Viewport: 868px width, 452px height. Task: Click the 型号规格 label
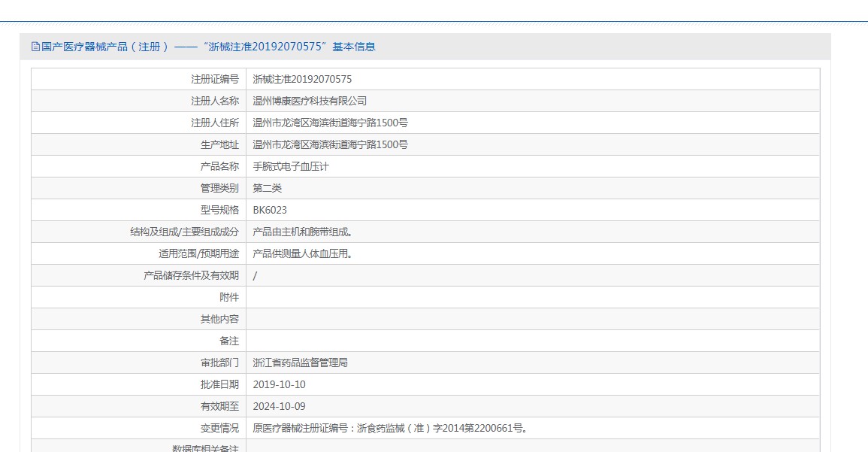[x=219, y=210]
